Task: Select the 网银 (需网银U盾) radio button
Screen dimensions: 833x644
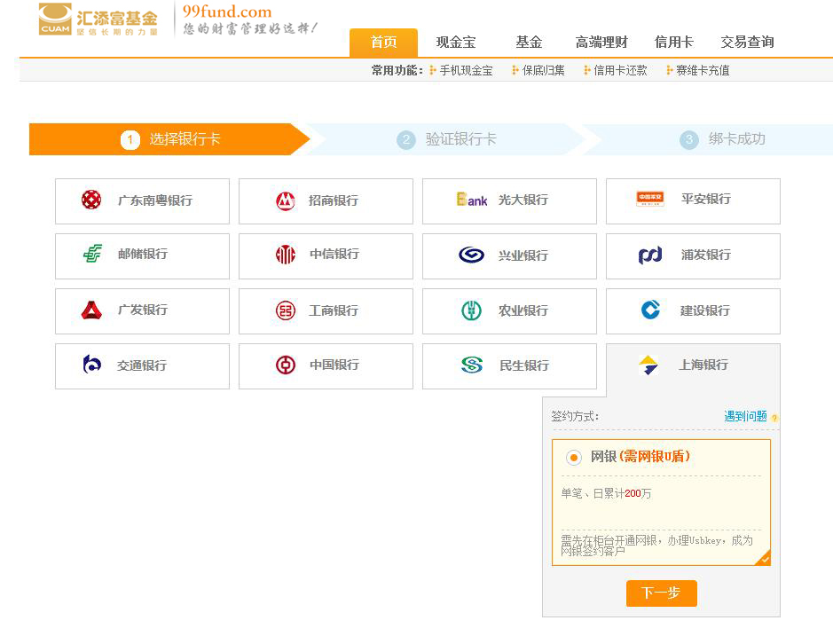Action: (574, 458)
